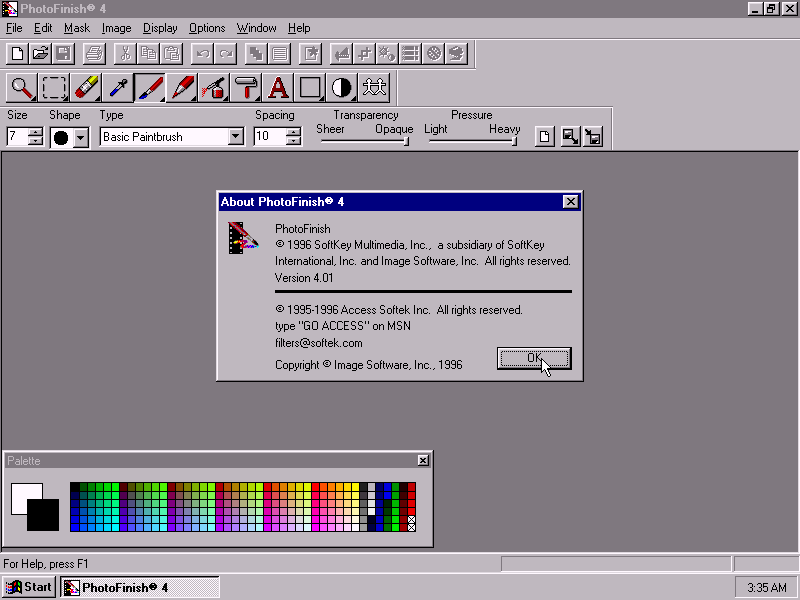Click the Open folder toolbar icon
The width and height of the screenshot is (800, 600).
click(40, 54)
